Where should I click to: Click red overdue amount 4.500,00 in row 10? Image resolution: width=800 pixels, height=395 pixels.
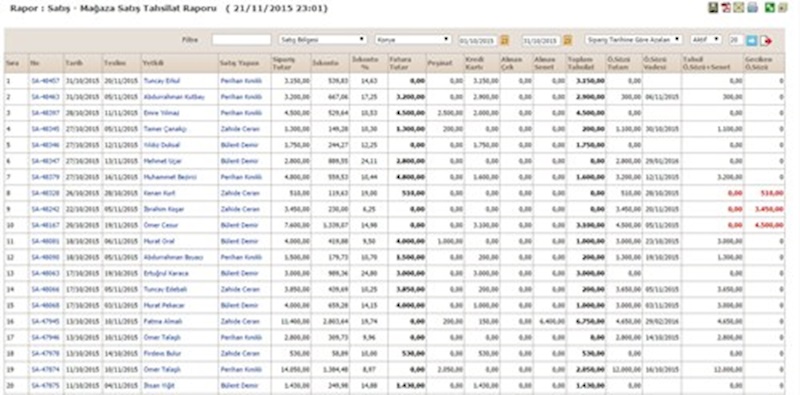click(769, 225)
